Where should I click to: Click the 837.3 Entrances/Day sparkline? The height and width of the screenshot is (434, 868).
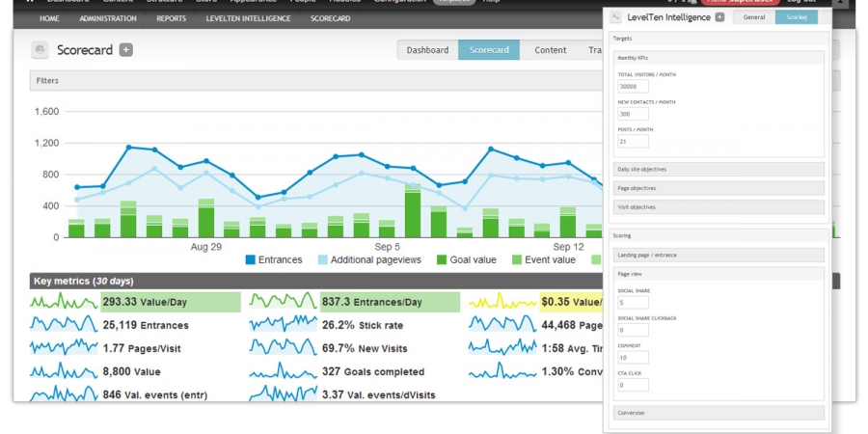tap(283, 302)
